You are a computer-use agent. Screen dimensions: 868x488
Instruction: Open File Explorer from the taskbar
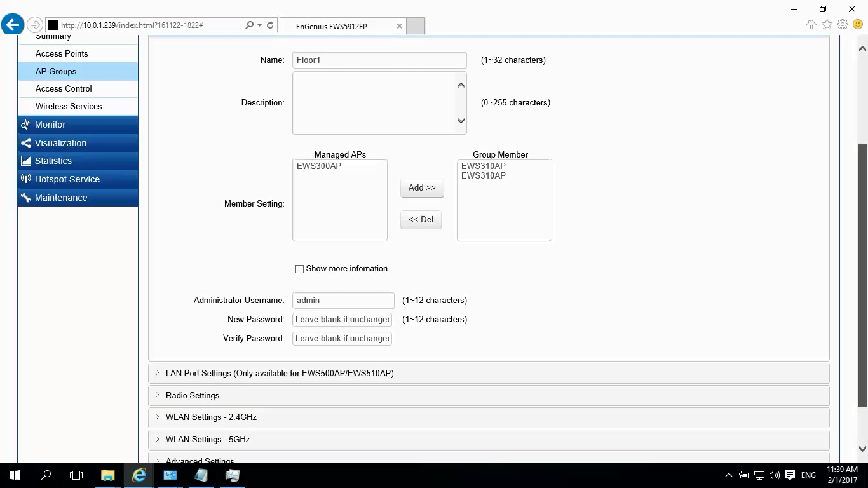(107, 475)
